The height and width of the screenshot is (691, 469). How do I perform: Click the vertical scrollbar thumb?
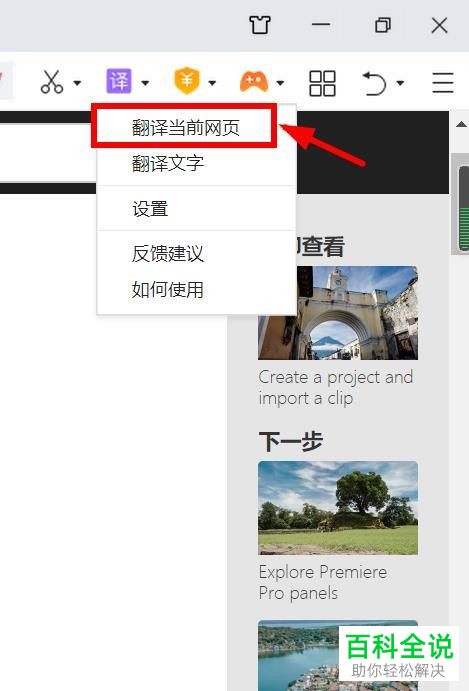click(x=462, y=204)
